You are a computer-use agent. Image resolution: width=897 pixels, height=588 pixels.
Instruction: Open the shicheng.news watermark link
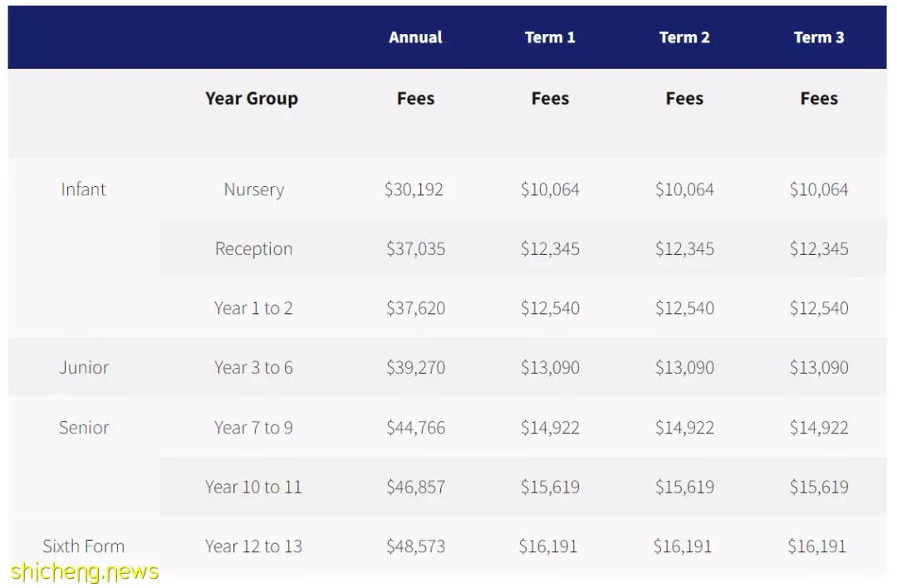85,571
